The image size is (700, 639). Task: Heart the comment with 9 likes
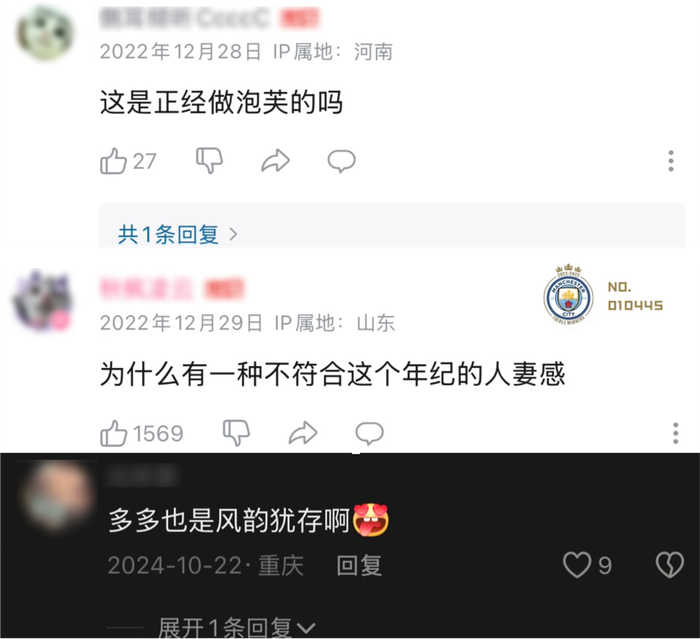[576, 565]
